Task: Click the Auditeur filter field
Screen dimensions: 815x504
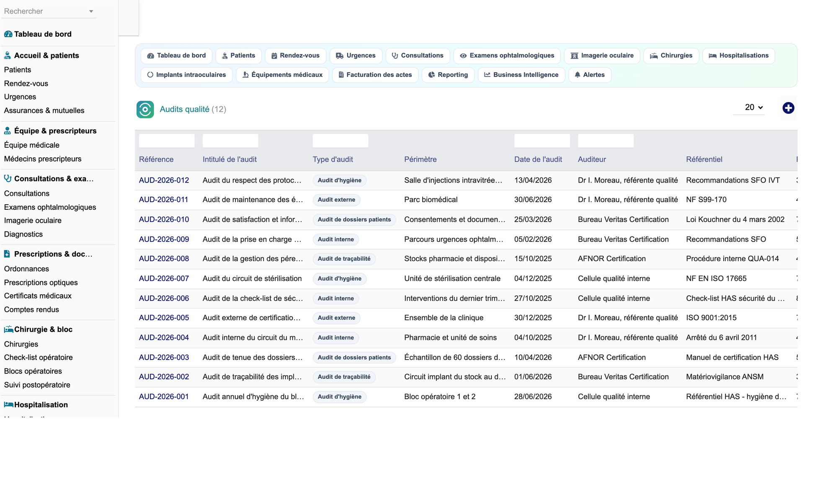Action: point(606,141)
